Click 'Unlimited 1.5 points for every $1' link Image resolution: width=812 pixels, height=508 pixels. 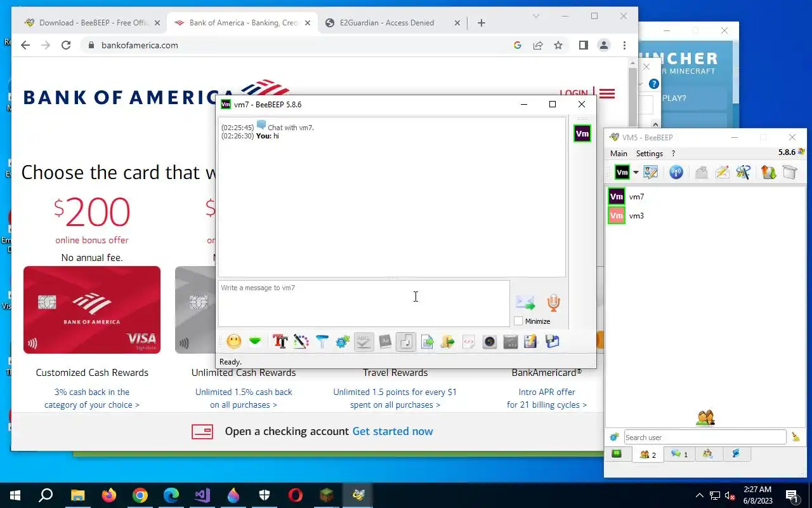click(x=395, y=398)
